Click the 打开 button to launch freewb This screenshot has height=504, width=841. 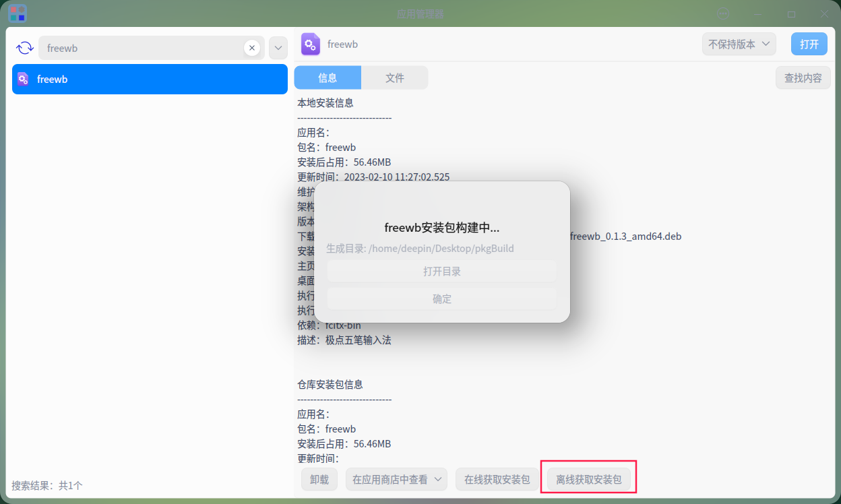tap(809, 43)
